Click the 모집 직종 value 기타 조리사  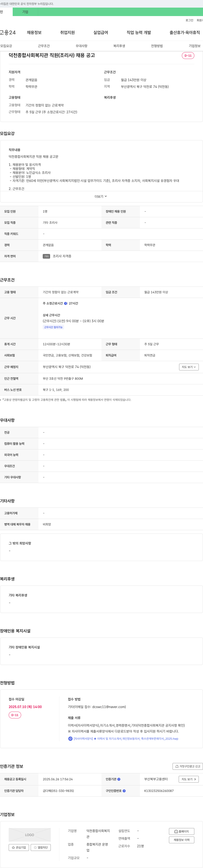point(50,223)
